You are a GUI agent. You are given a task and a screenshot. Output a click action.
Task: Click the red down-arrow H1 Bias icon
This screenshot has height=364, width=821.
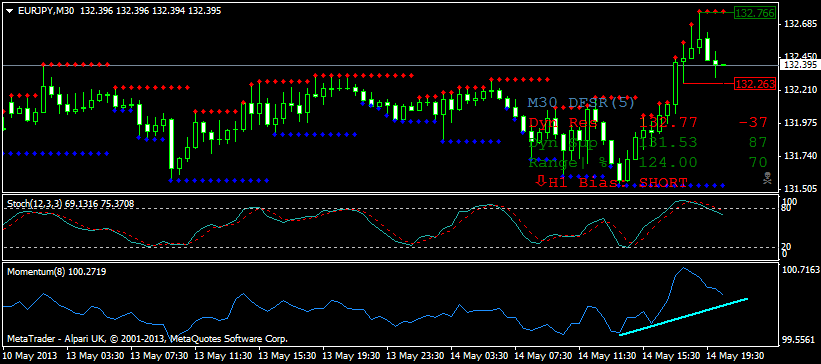click(541, 181)
